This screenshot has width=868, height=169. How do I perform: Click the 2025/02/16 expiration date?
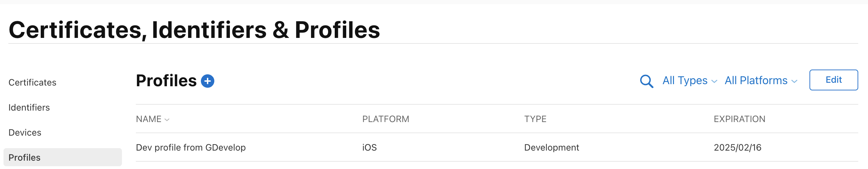pos(738,147)
